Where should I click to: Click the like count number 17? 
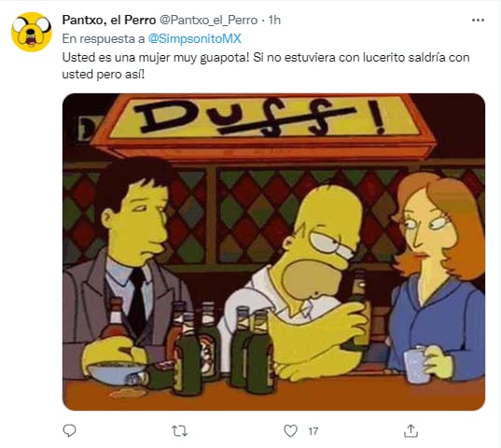pos(313,431)
